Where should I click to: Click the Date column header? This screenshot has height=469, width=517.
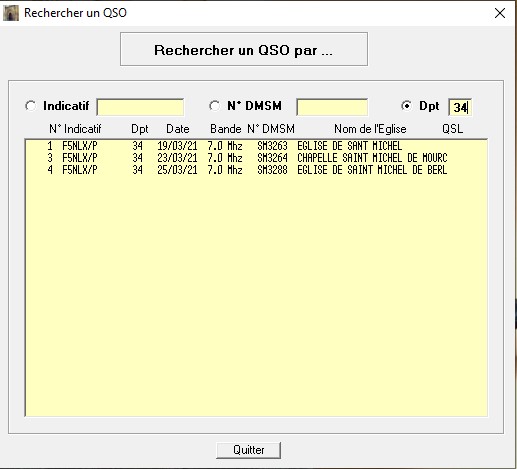[178, 129]
